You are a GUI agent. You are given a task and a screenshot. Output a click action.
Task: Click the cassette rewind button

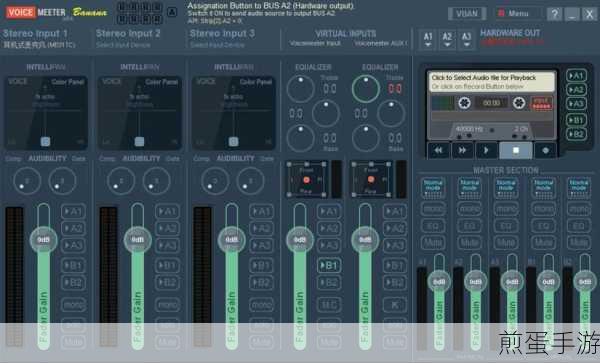tap(439, 150)
